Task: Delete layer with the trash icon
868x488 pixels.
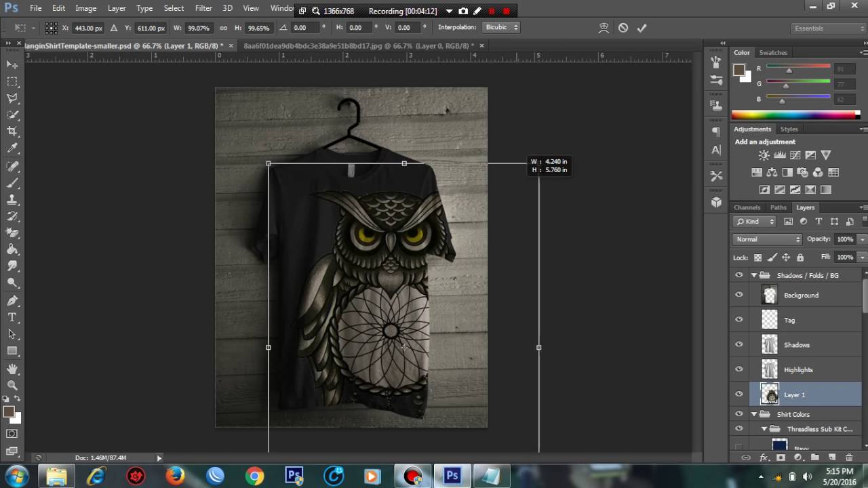Action: click(x=850, y=458)
